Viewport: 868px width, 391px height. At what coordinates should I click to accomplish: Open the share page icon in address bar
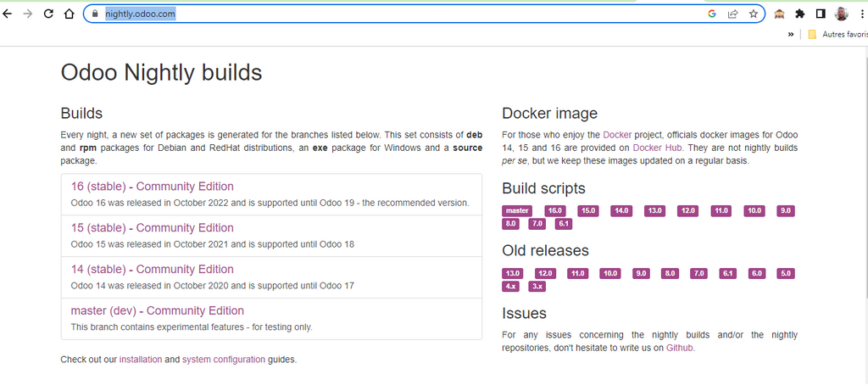732,14
